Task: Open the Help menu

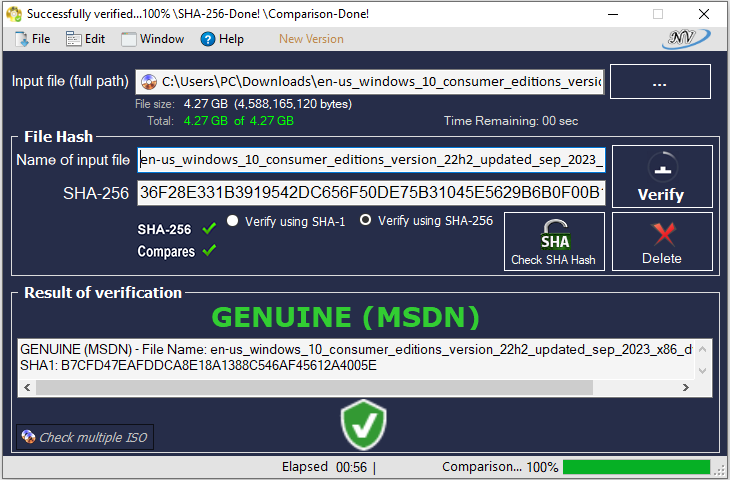Action: click(222, 39)
